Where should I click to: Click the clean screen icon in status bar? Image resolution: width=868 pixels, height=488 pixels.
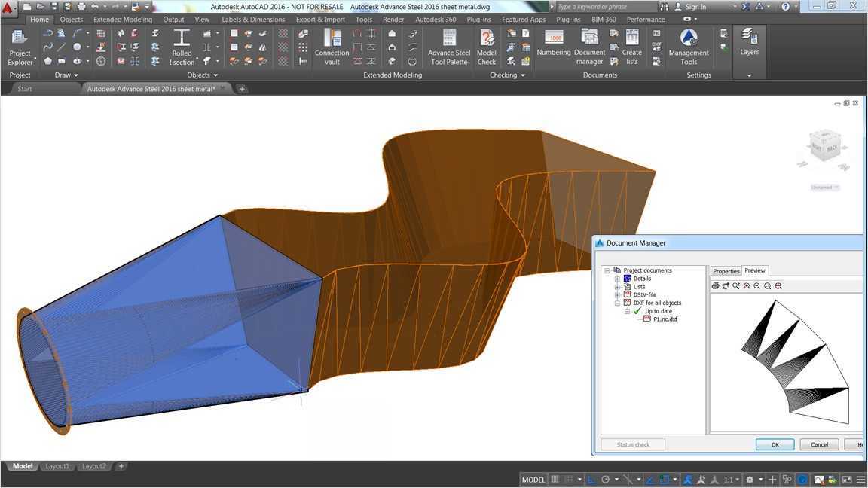pos(846,480)
